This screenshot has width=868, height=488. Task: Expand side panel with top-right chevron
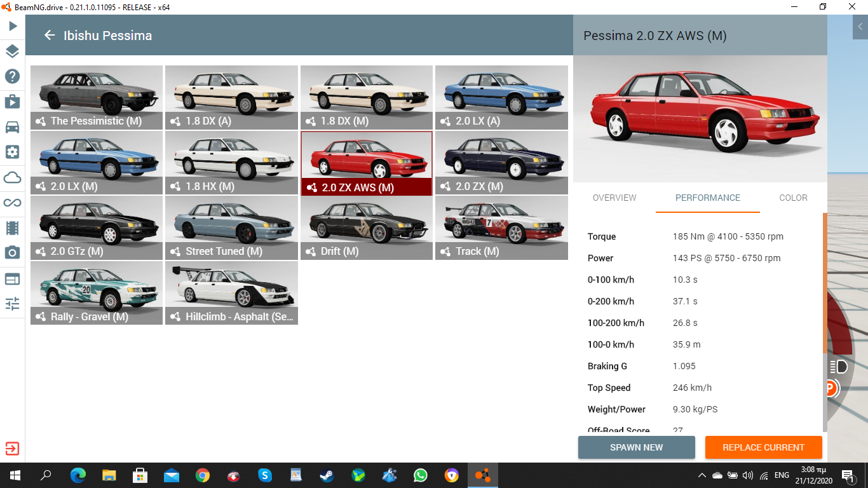(x=860, y=27)
